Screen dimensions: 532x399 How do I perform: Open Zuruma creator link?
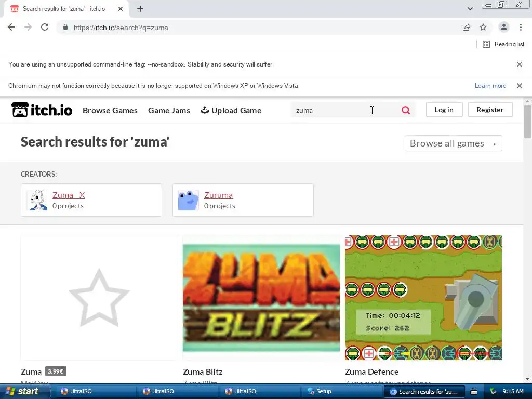[218, 195]
